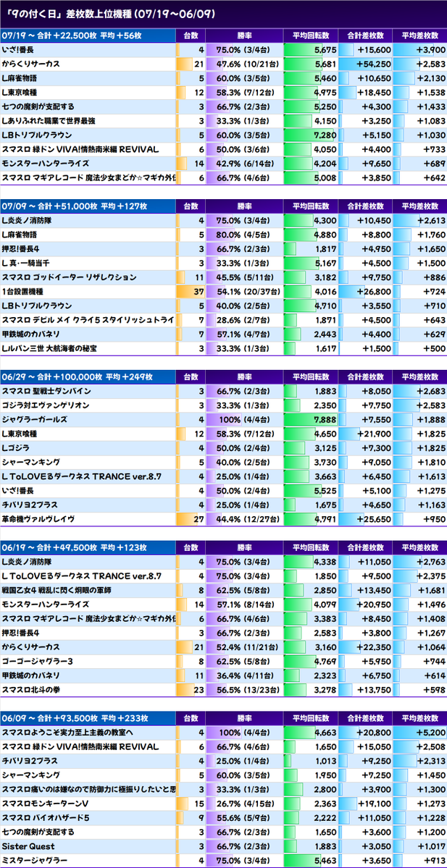Click the average spins value 7,888
This screenshot has height=868, width=447.
[324, 420]
